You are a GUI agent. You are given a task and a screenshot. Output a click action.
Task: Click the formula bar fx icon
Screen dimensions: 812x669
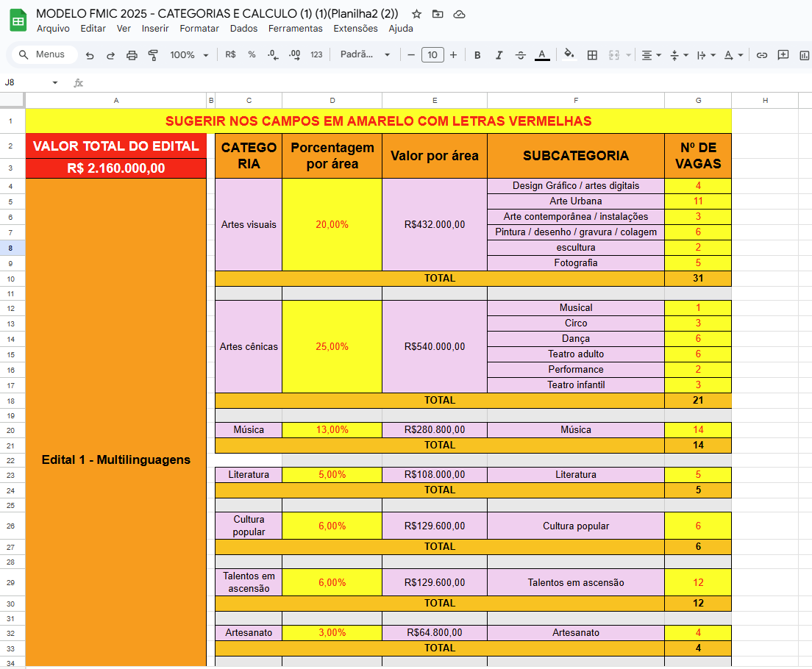(x=78, y=83)
